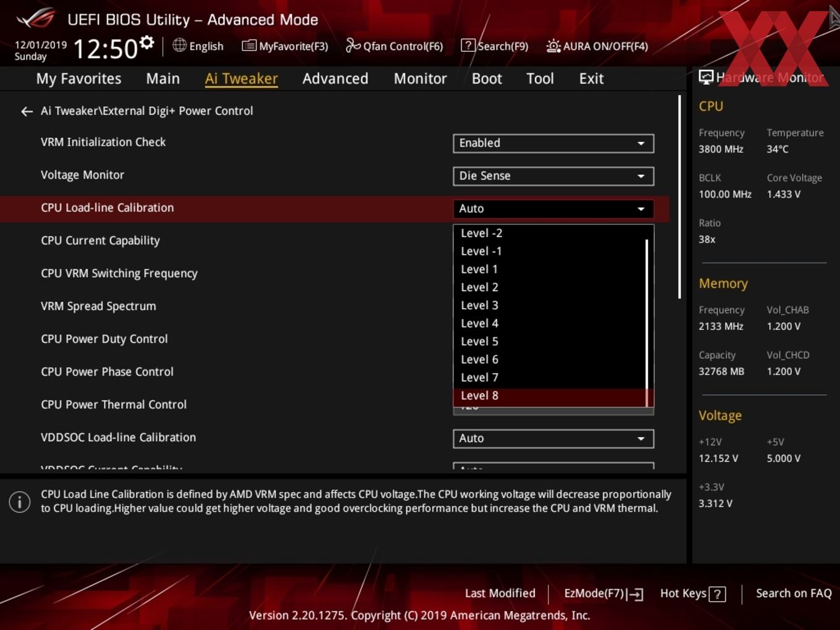Open VRM Initialization Check dropdown

pos(553,143)
